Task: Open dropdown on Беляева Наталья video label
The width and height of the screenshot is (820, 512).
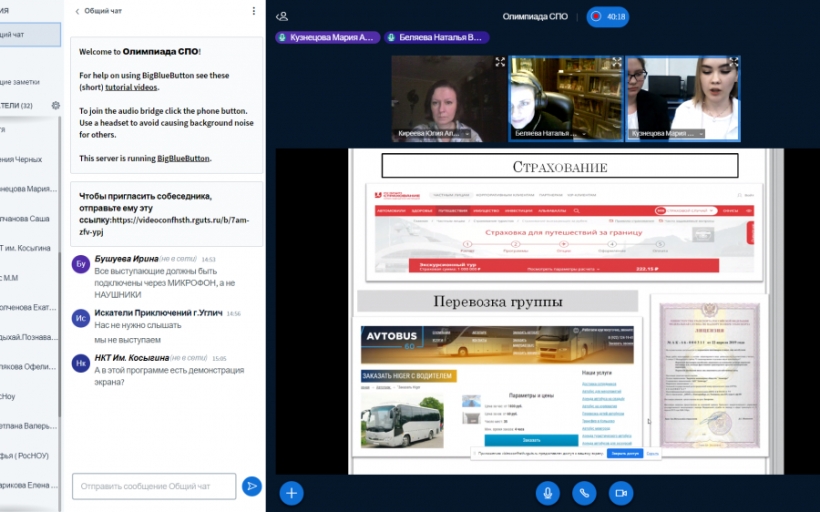Action: tap(584, 134)
